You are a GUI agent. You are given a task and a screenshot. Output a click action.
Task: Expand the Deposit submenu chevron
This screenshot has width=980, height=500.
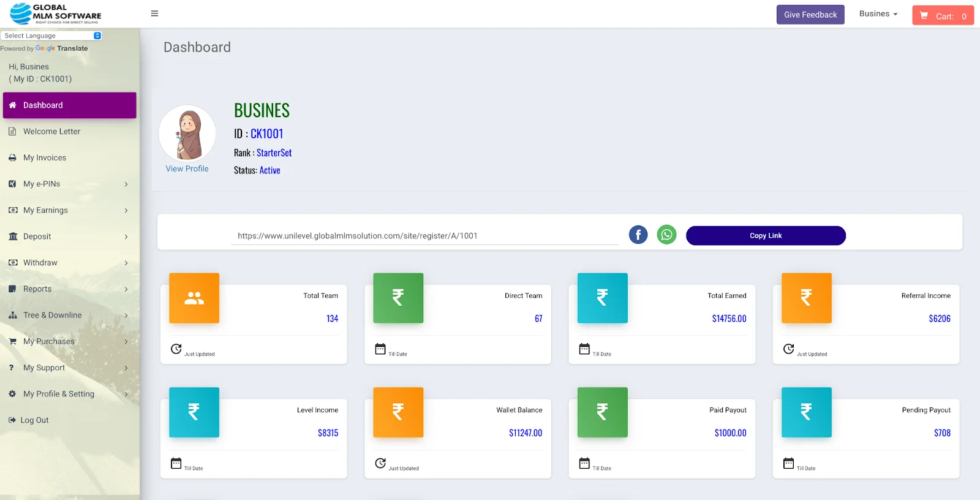(126, 237)
